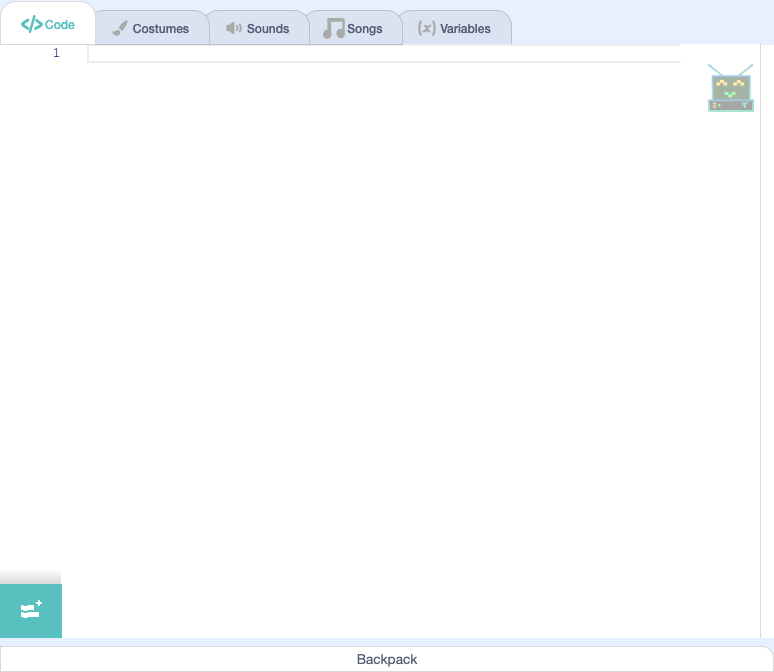Screen dimensions: 774x672
Task: Switch to the Code tab
Action: [47, 24]
